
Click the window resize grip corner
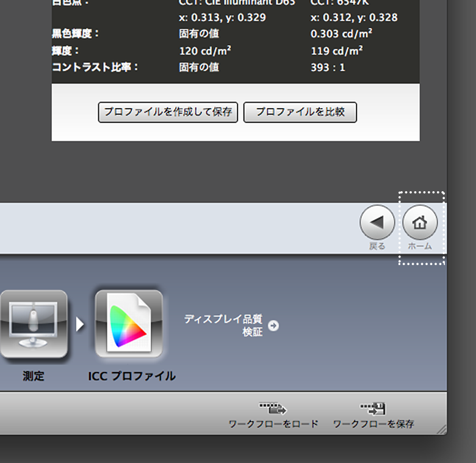click(442, 429)
